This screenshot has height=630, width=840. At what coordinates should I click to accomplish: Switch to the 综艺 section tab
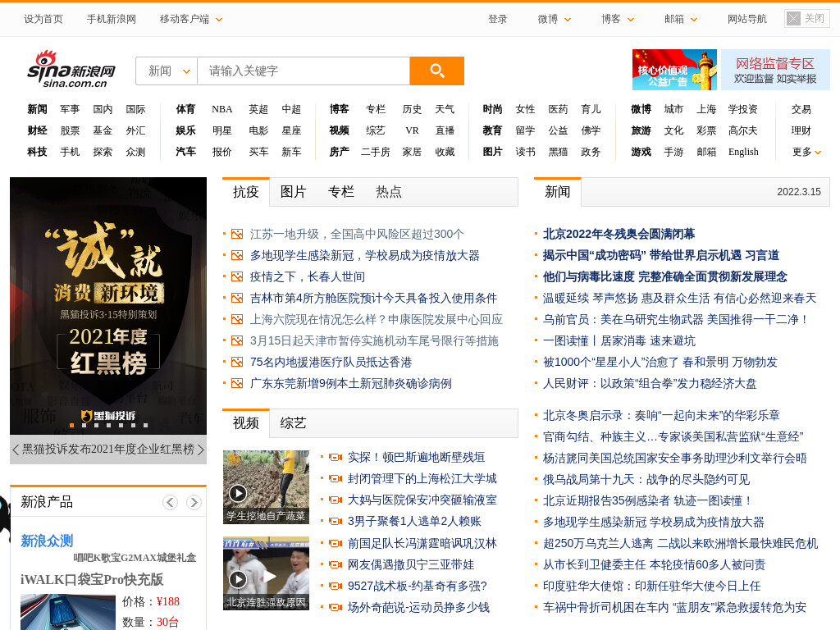coord(293,423)
